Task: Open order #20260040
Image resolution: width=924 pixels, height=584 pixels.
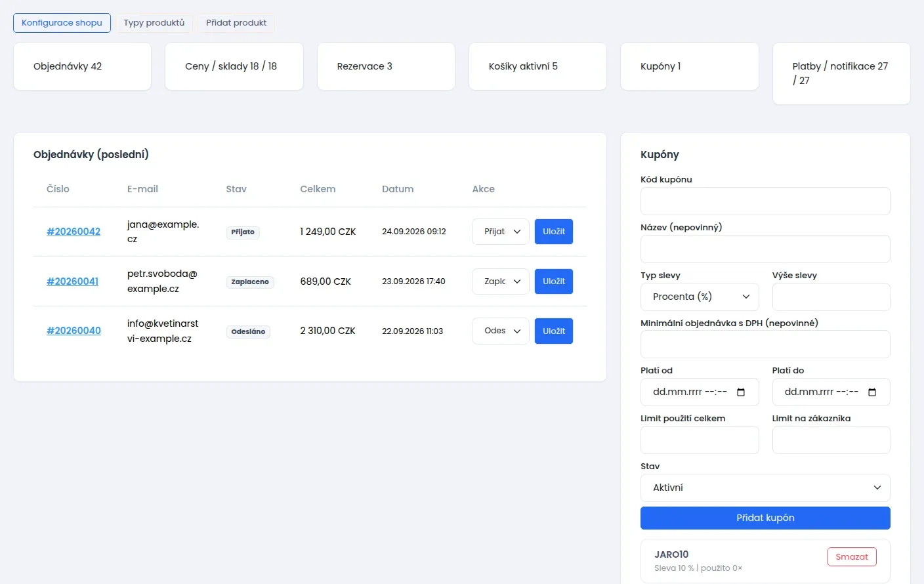Action: coord(73,331)
